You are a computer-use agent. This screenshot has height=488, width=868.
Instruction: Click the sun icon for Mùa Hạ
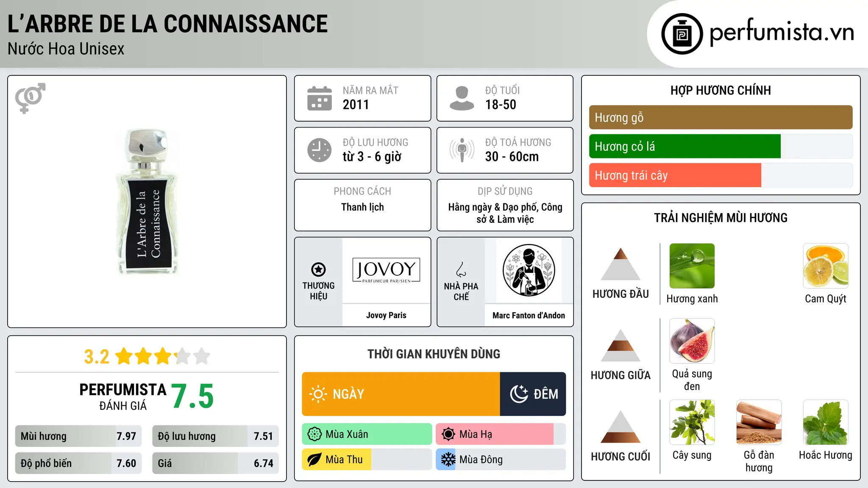point(448,434)
